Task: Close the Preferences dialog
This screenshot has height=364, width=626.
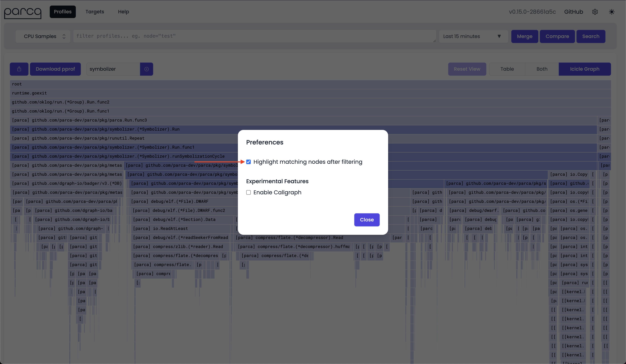Action: [x=367, y=220]
